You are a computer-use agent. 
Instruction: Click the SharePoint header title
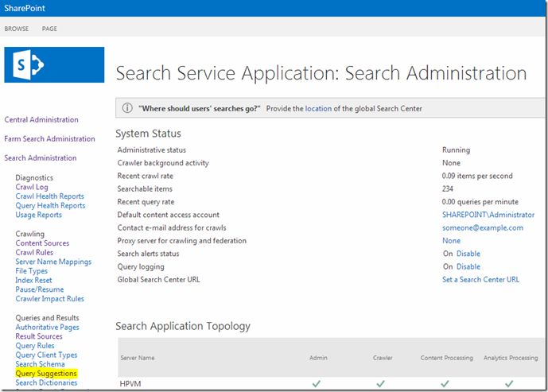tap(25, 8)
